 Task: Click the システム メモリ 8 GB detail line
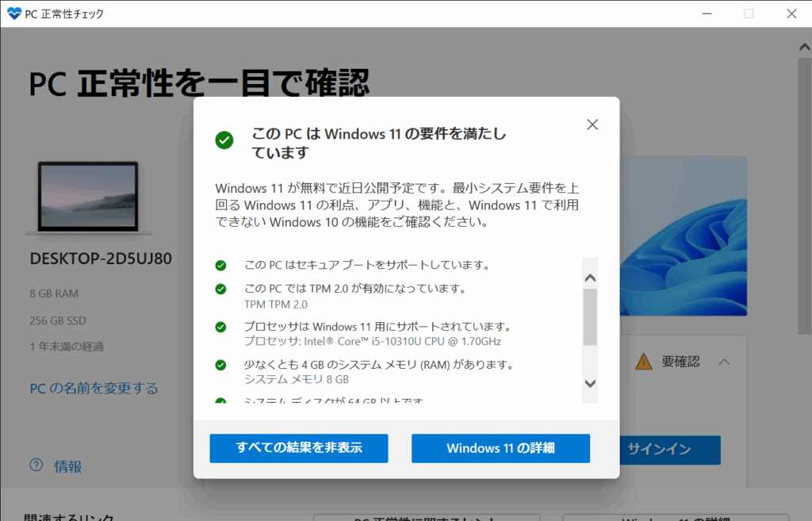click(297, 379)
